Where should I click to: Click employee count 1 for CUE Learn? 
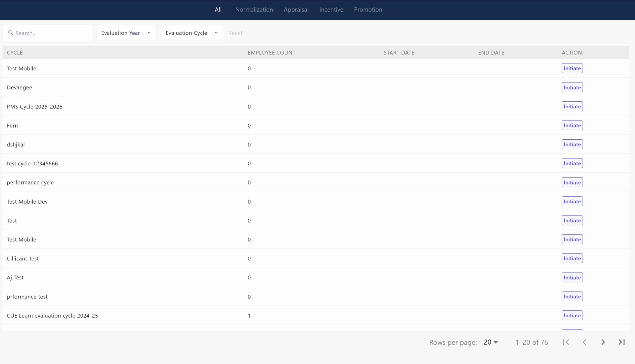[x=249, y=315]
